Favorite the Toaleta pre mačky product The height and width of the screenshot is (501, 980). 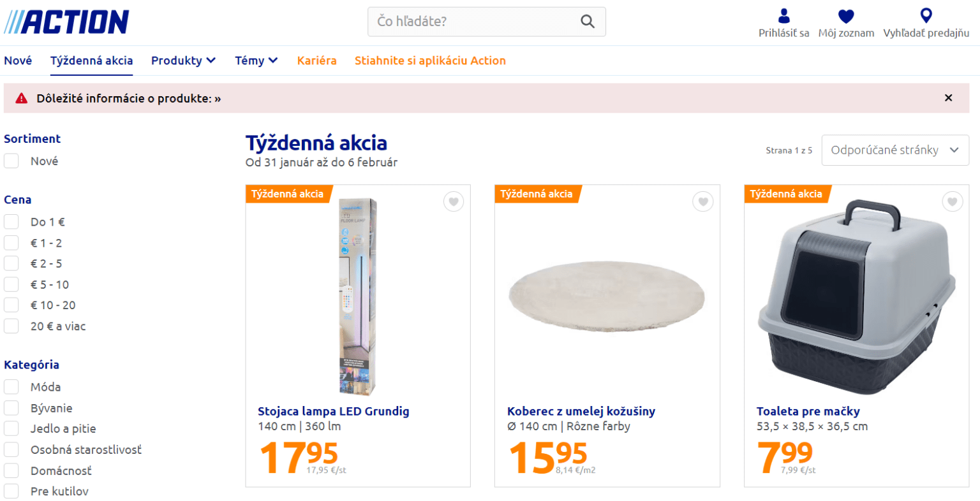952,201
